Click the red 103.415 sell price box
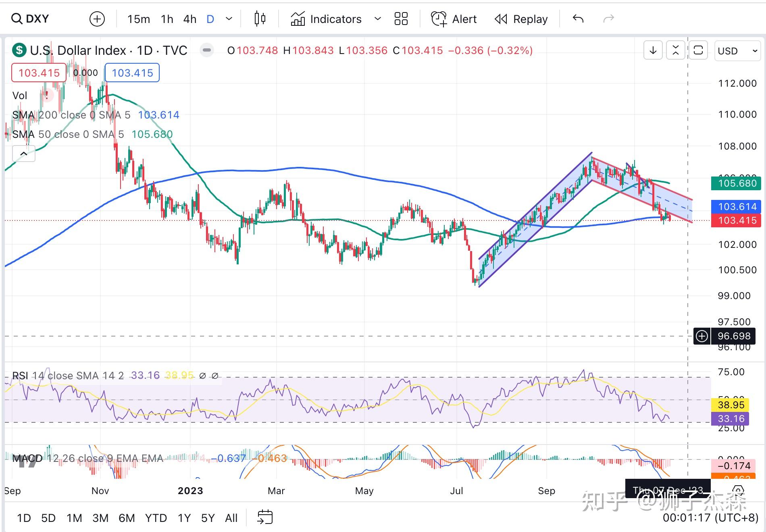This screenshot has height=532, width=766. click(39, 73)
